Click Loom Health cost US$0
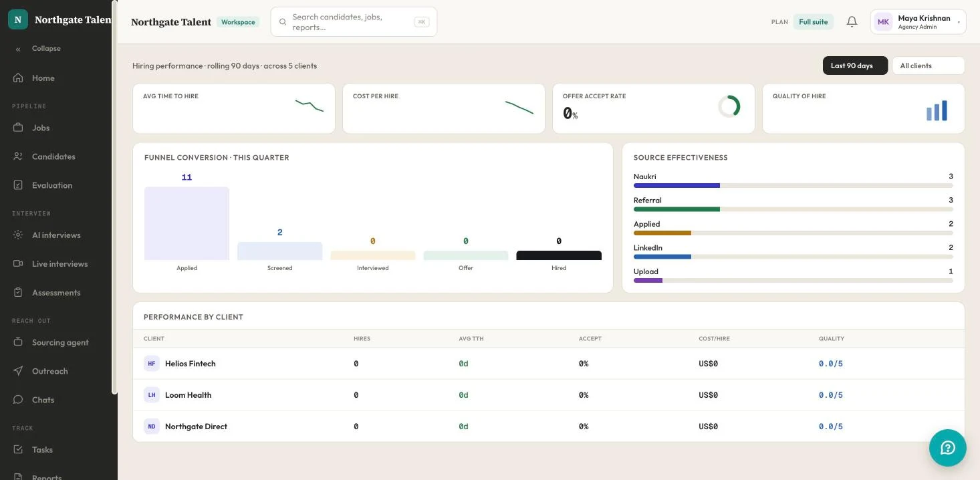Viewport: 980px width, 480px height. click(x=708, y=395)
